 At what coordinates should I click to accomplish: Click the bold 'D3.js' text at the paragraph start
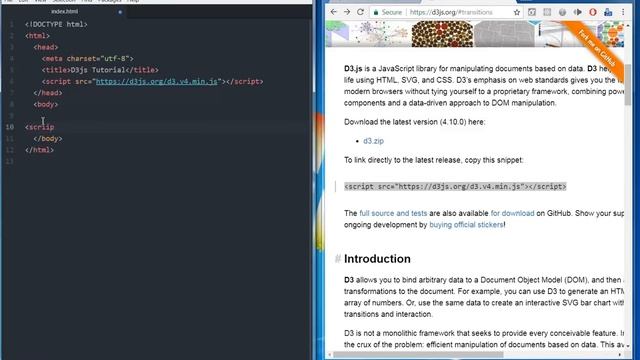click(x=353, y=69)
